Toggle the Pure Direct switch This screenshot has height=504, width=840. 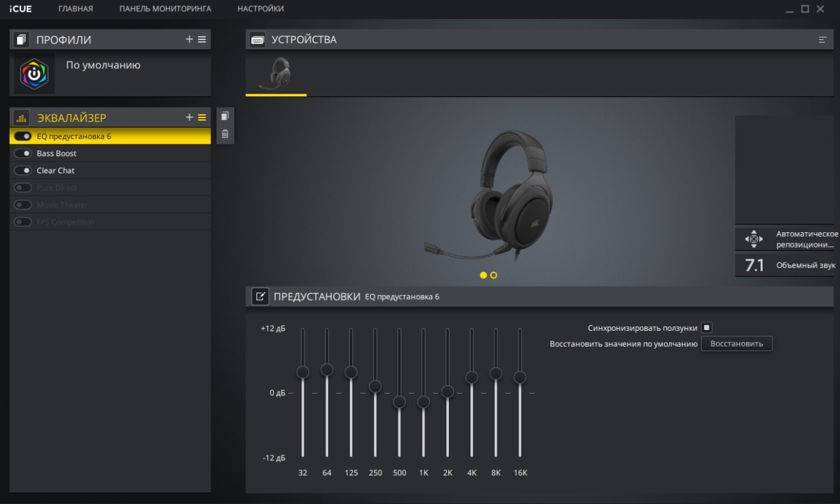[x=23, y=188]
